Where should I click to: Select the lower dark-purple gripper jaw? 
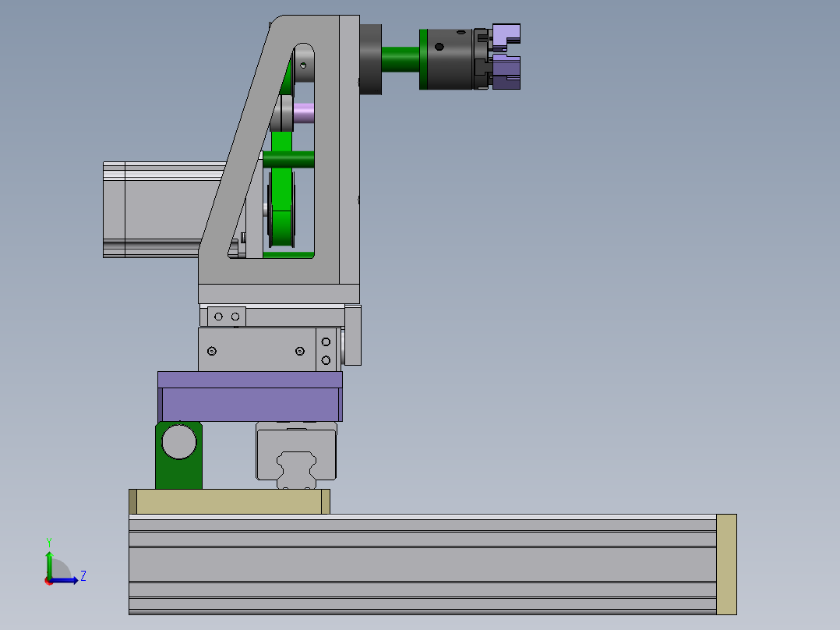click(506, 72)
